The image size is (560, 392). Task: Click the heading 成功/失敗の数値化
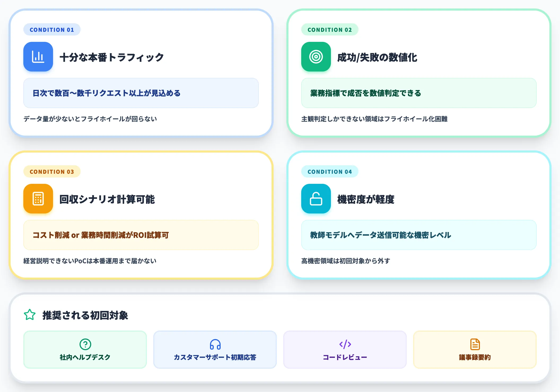(x=377, y=57)
